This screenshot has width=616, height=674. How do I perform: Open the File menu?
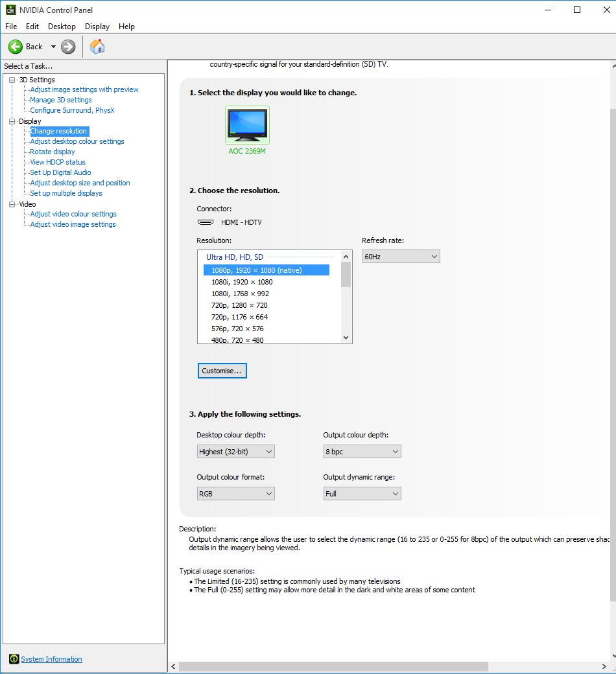tap(11, 26)
